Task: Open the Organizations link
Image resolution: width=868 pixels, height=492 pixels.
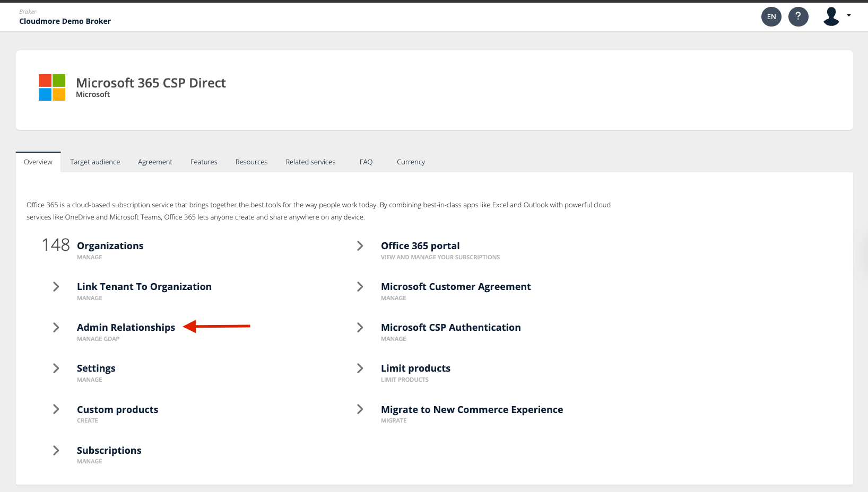Action: click(110, 246)
